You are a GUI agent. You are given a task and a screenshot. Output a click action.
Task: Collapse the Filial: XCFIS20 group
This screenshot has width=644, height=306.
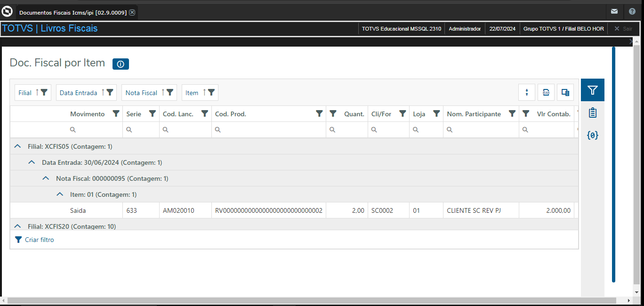point(18,226)
